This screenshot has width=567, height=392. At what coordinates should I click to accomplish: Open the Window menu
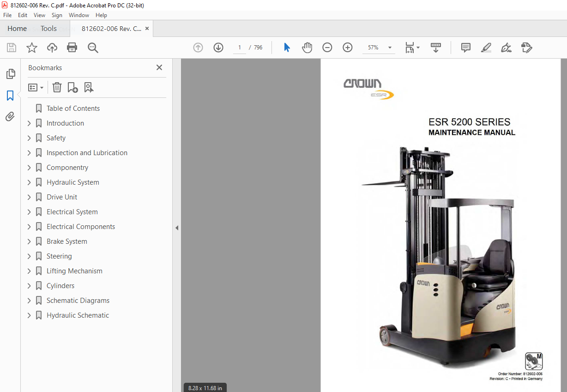click(79, 15)
